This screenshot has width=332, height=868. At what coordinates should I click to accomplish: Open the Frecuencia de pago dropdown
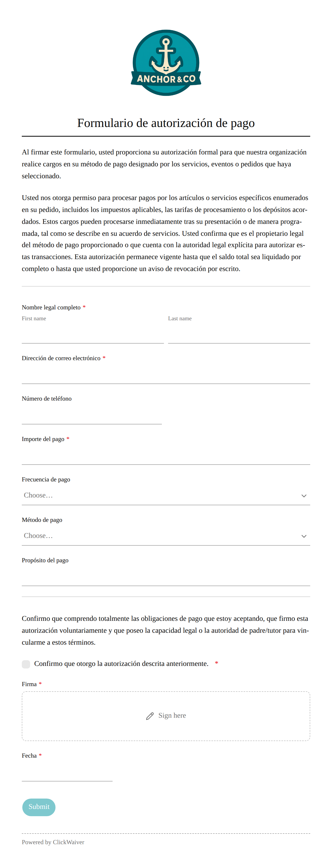coord(166,495)
